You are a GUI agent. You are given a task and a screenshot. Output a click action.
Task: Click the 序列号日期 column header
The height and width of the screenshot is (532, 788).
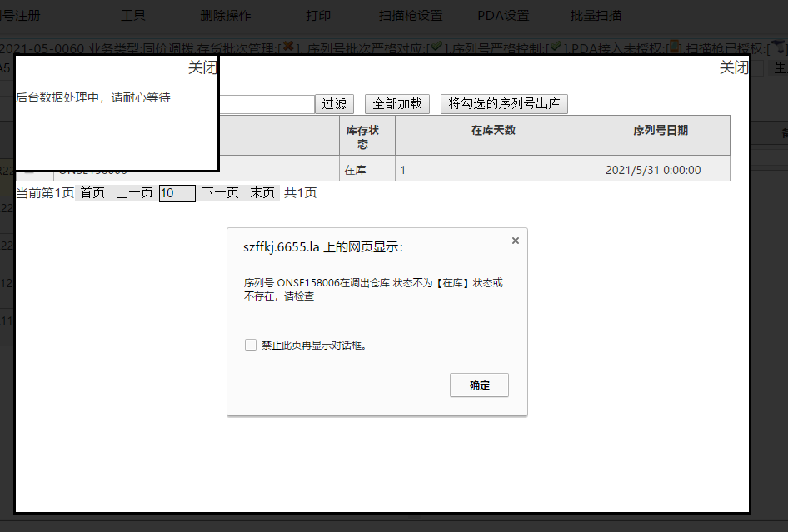(666, 136)
